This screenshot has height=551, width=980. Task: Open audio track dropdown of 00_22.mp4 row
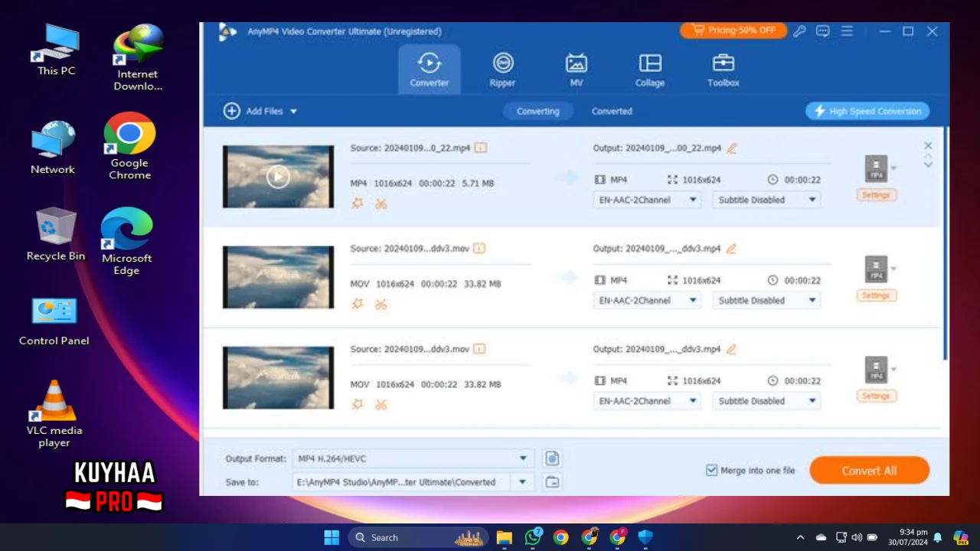click(x=647, y=200)
